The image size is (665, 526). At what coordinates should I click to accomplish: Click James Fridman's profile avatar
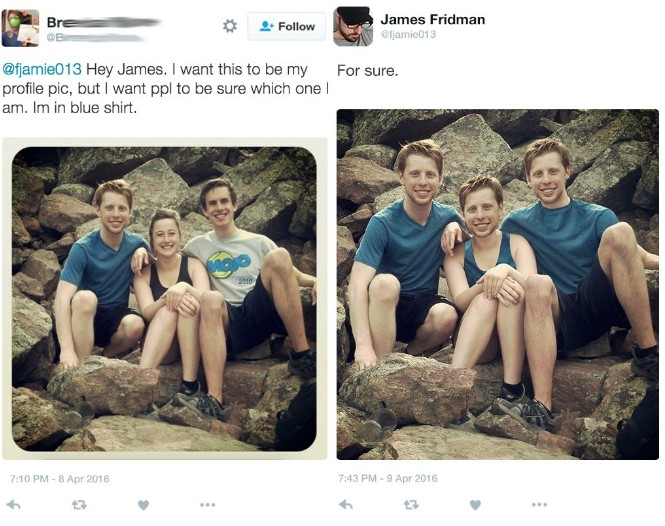[353, 27]
